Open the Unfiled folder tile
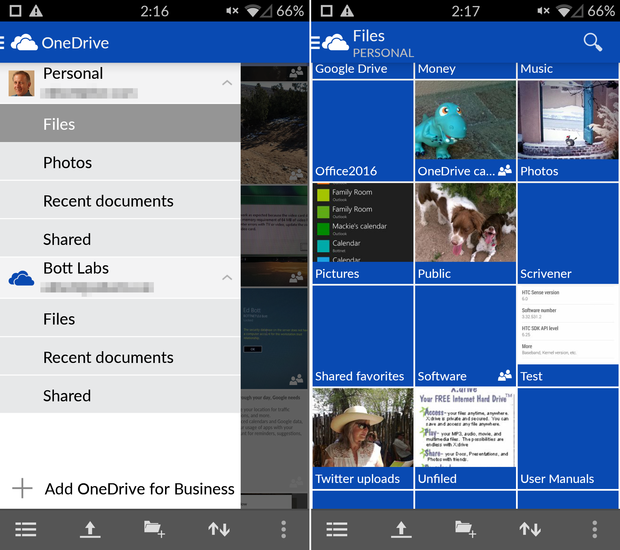620x550 pixels. point(465,438)
